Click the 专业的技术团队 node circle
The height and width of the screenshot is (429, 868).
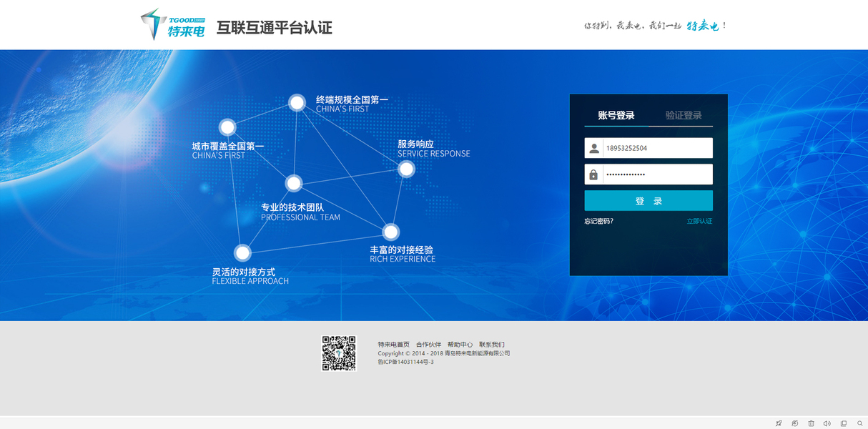[294, 183]
